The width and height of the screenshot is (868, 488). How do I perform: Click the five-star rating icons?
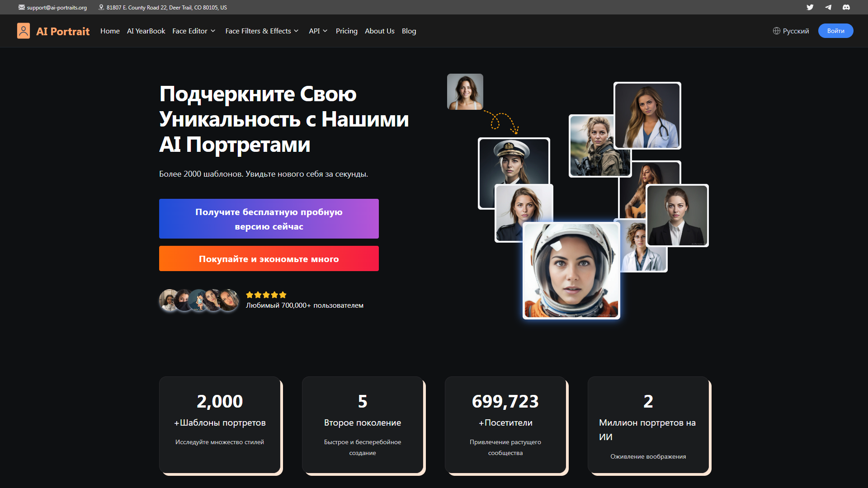pyautogui.click(x=266, y=295)
